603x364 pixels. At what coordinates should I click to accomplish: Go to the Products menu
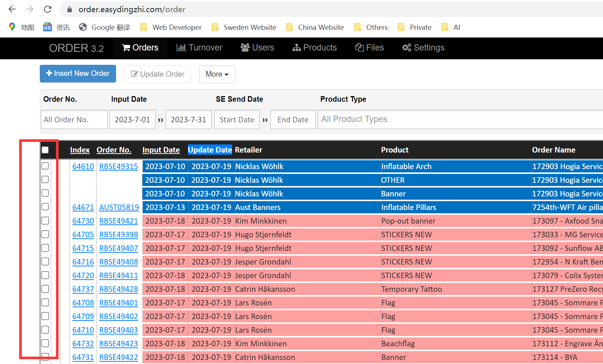315,48
